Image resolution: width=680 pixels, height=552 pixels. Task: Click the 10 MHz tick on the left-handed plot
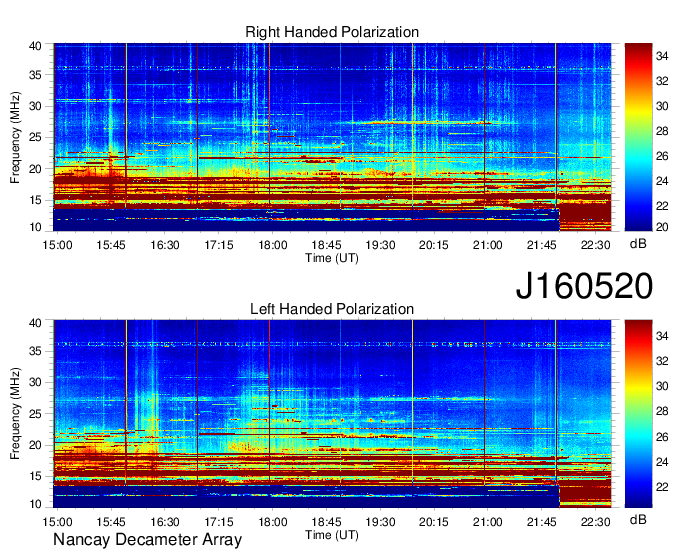click(x=35, y=504)
